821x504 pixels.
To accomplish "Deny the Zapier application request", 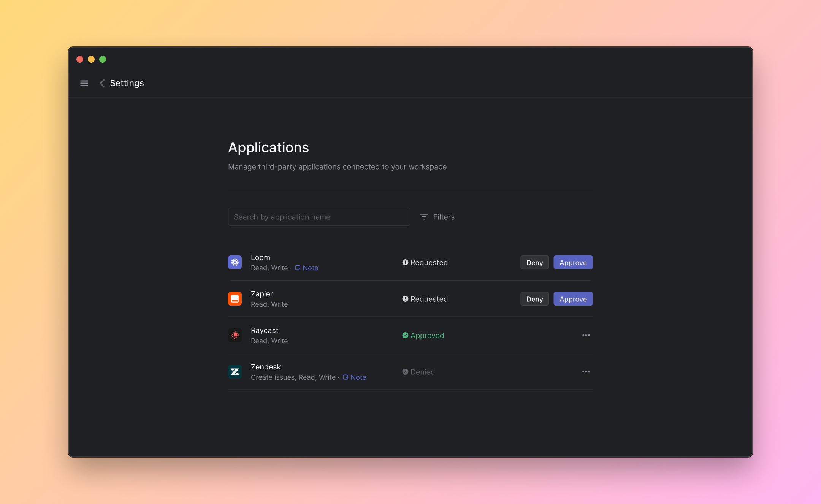I will [534, 299].
